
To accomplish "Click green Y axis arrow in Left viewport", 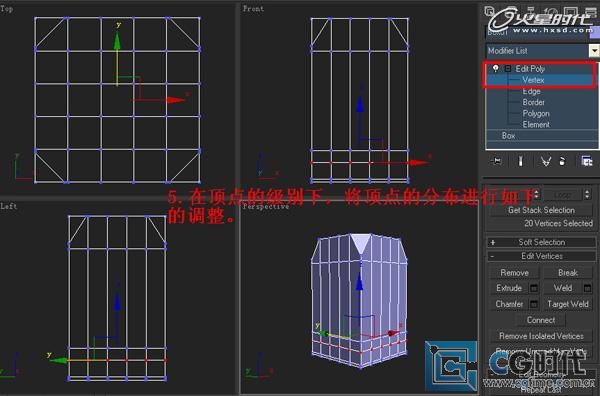I will pos(58,360).
